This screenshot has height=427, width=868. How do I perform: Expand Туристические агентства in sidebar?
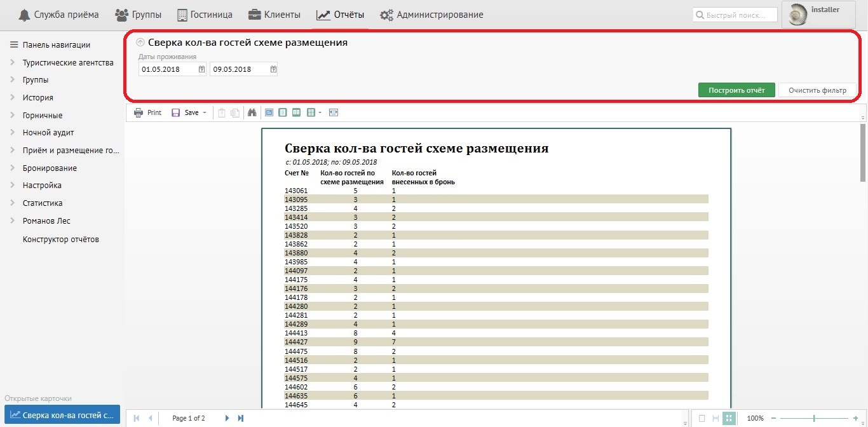point(13,63)
